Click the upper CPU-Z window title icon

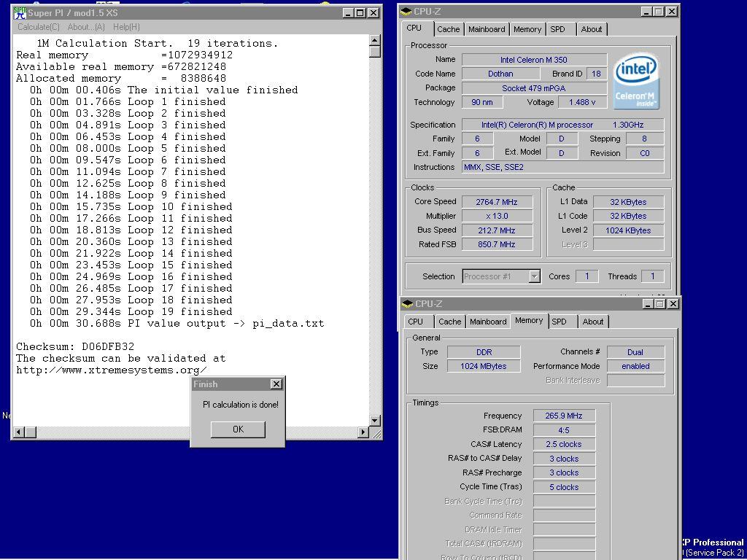[406, 12]
